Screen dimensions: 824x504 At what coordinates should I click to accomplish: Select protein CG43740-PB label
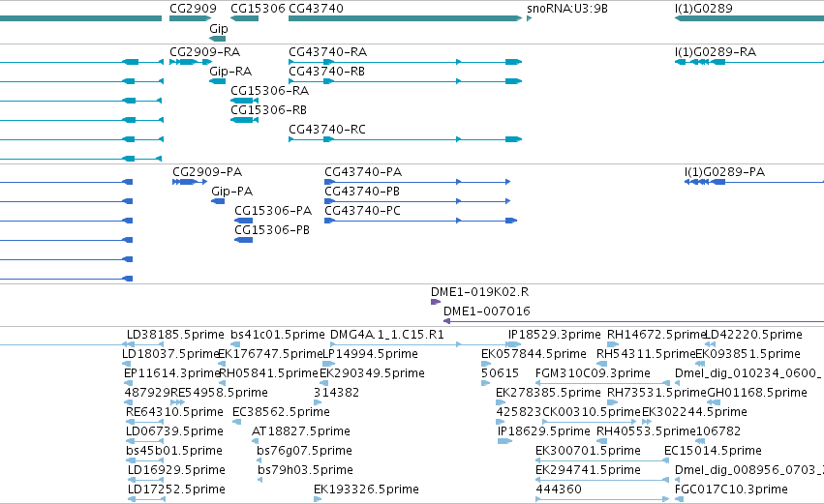tap(362, 192)
